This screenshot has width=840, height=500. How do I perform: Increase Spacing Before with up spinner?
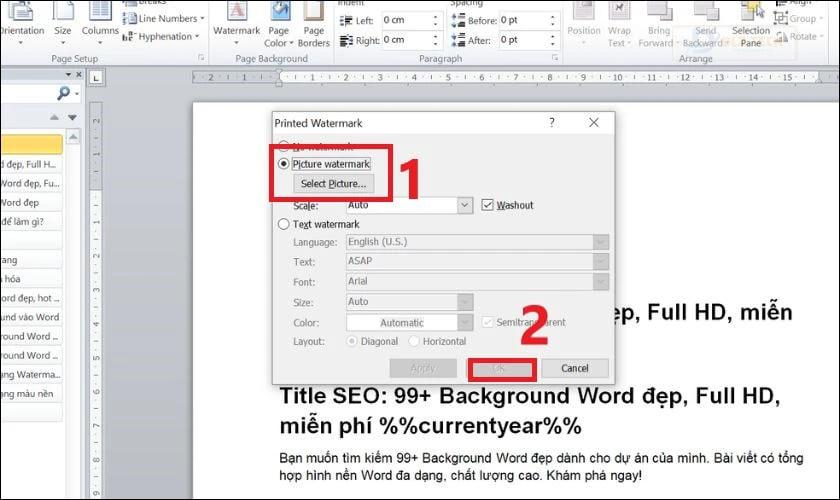[552, 17]
